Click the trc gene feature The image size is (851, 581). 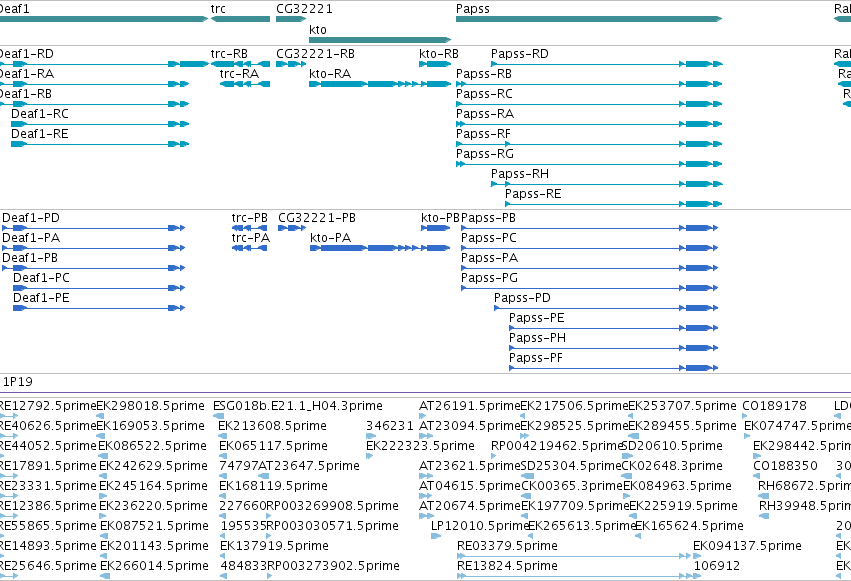240,19
